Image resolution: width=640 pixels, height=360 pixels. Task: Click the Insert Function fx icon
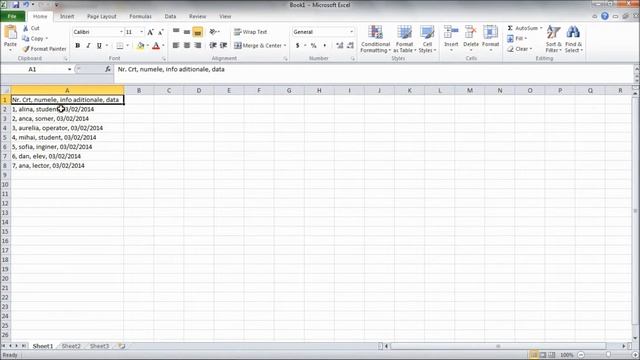(108, 69)
